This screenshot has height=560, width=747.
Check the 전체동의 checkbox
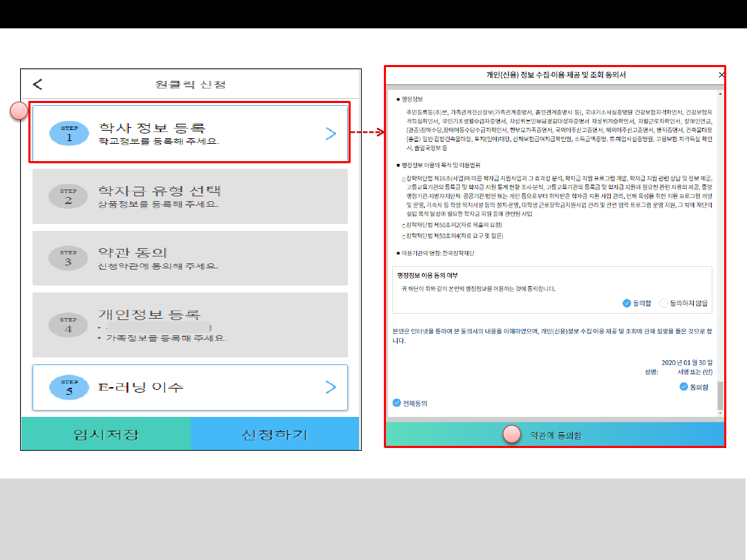click(396, 403)
